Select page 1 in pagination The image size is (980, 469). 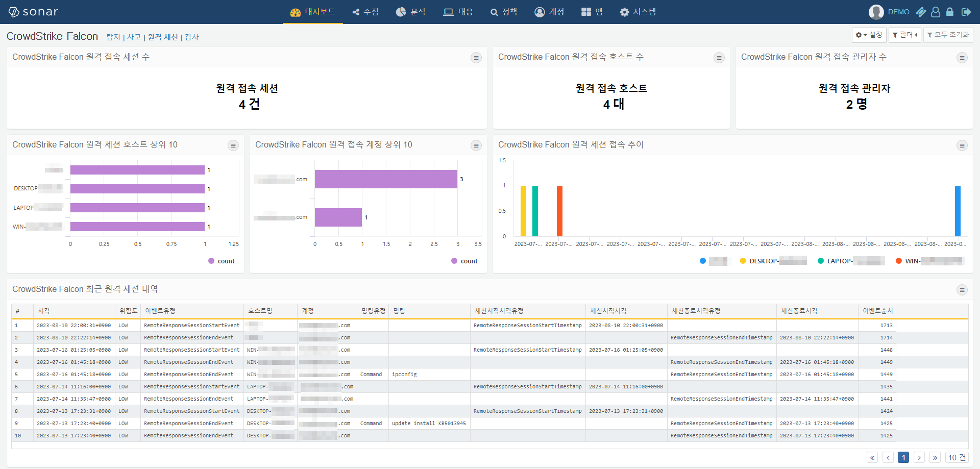(903, 457)
